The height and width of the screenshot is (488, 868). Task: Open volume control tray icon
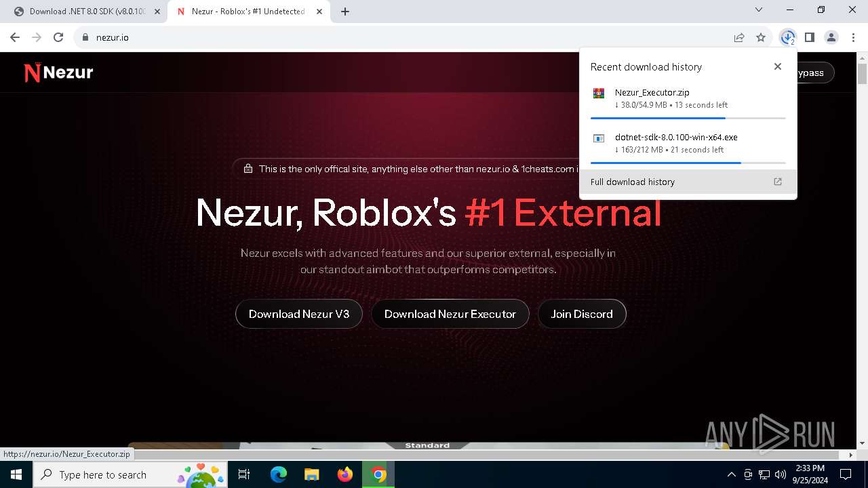coord(781,474)
